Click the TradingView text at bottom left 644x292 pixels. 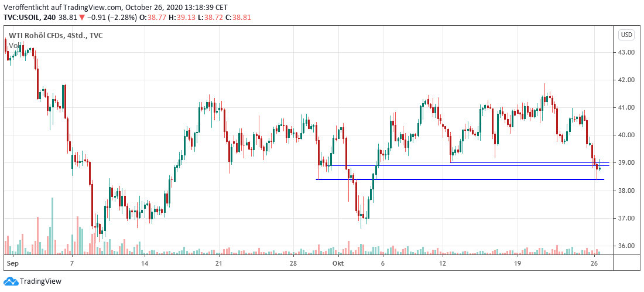(x=40, y=281)
